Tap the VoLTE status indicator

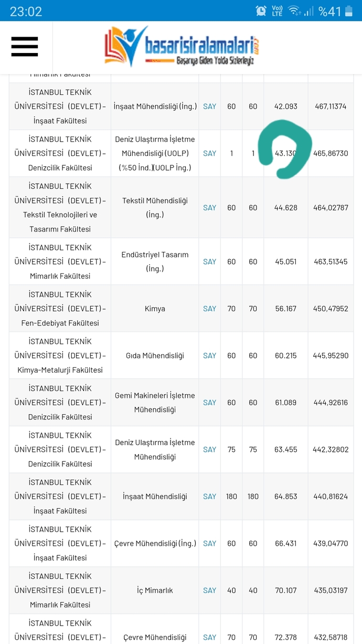(x=277, y=10)
